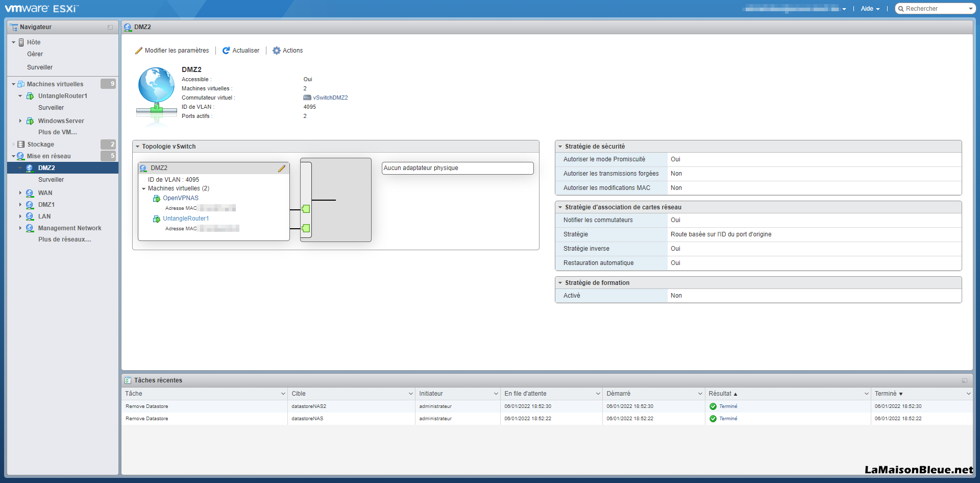The image size is (980, 483).
Task: Open the Actions menu button
Action: click(x=288, y=51)
